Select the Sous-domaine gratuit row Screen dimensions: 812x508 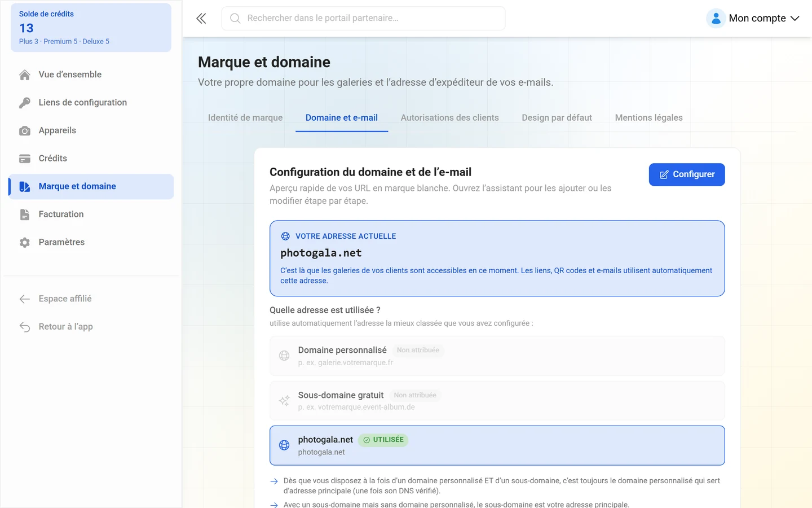497,401
